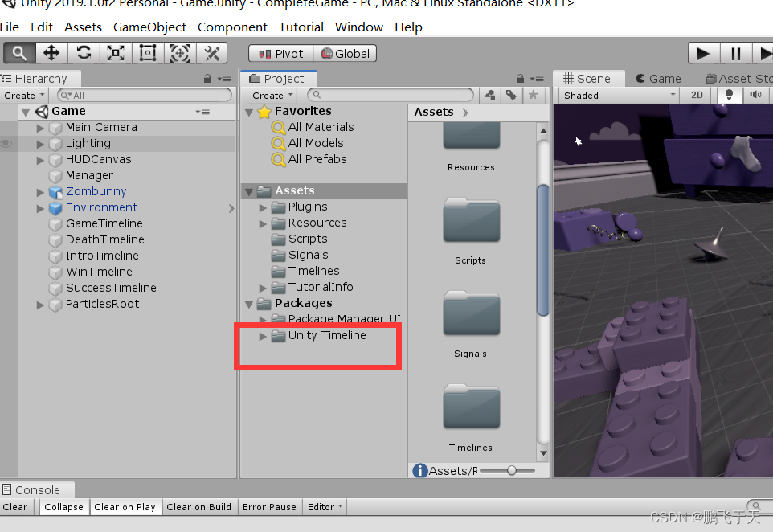This screenshot has width=773, height=532.
Task: Select All Prefabs favorite search
Action: (317, 159)
